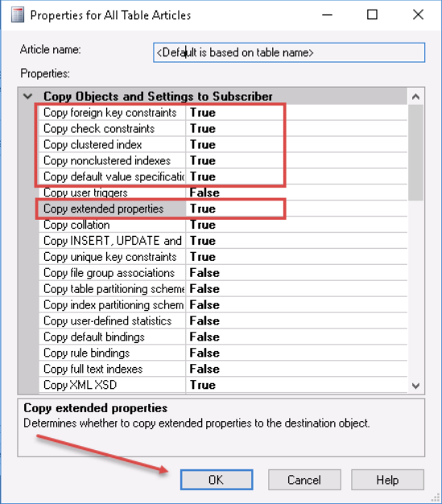The height and width of the screenshot is (504, 442).
Task: Click the False value for Copy user triggers
Action: (x=204, y=192)
